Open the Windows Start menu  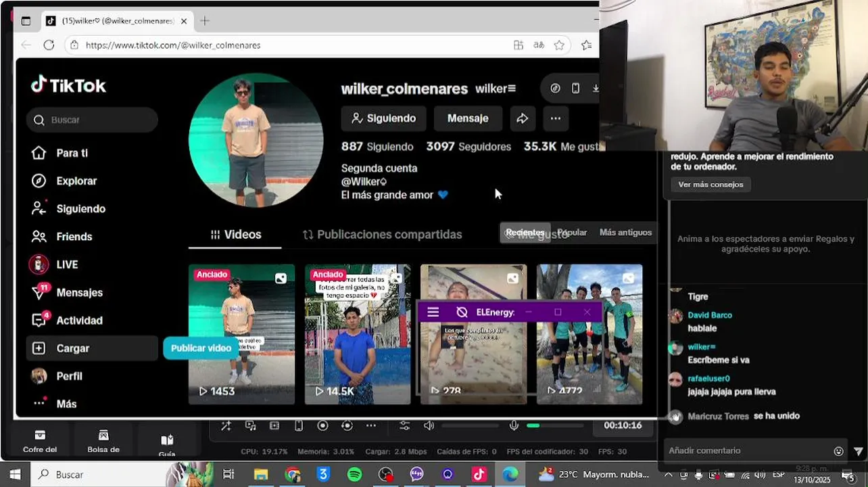pyautogui.click(x=15, y=475)
